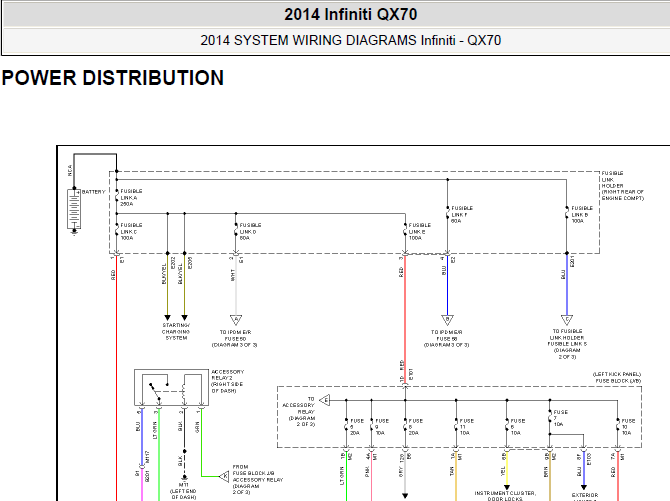This screenshot has height=501, width=670.
Task: Click the triangle connector marked E
Action: coord(325,401)
